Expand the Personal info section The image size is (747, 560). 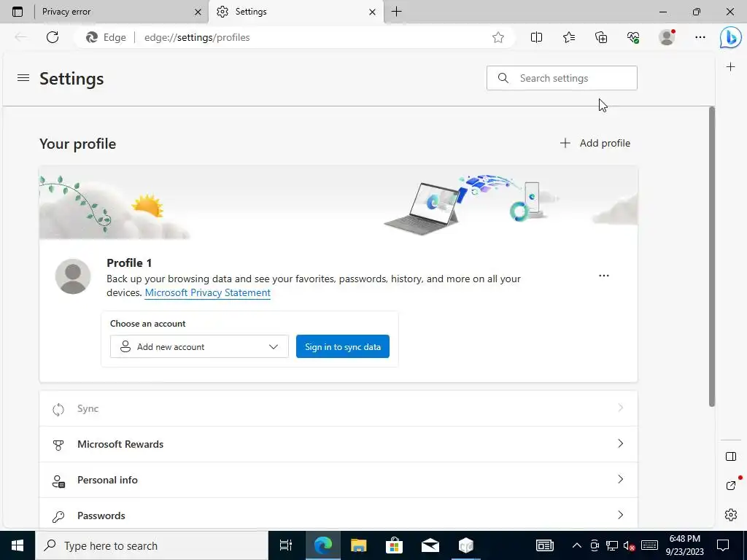click(338, 480)
